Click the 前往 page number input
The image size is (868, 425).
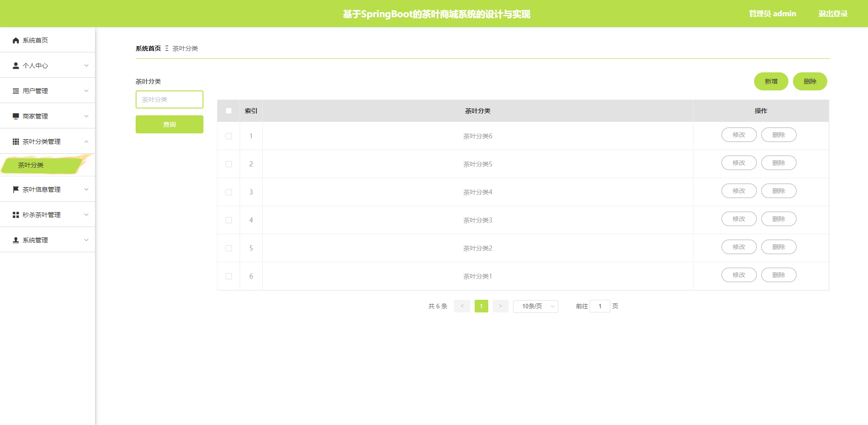click(x=600, y=306)
